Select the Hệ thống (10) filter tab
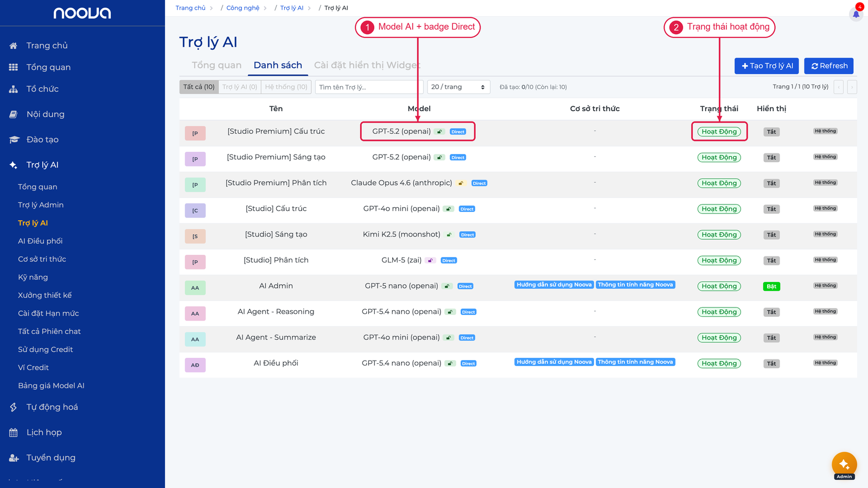 pos(286,87)
